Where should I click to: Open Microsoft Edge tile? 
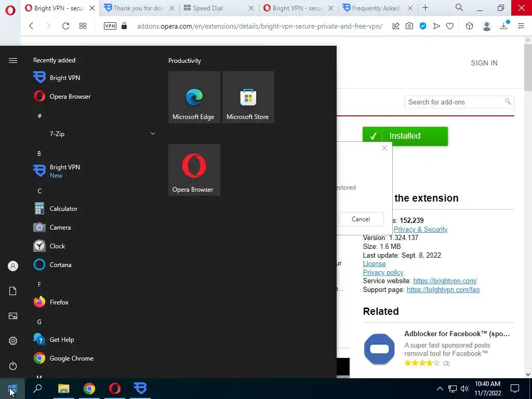click(194, 97)
